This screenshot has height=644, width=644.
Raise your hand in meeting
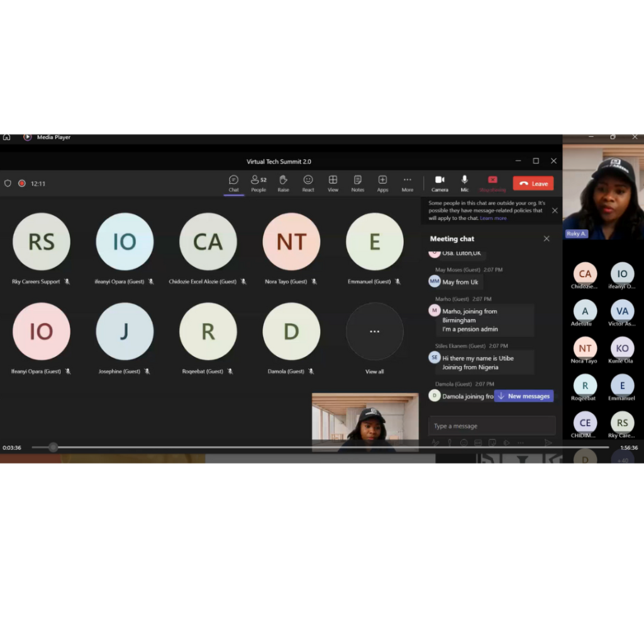click(283, 183)
